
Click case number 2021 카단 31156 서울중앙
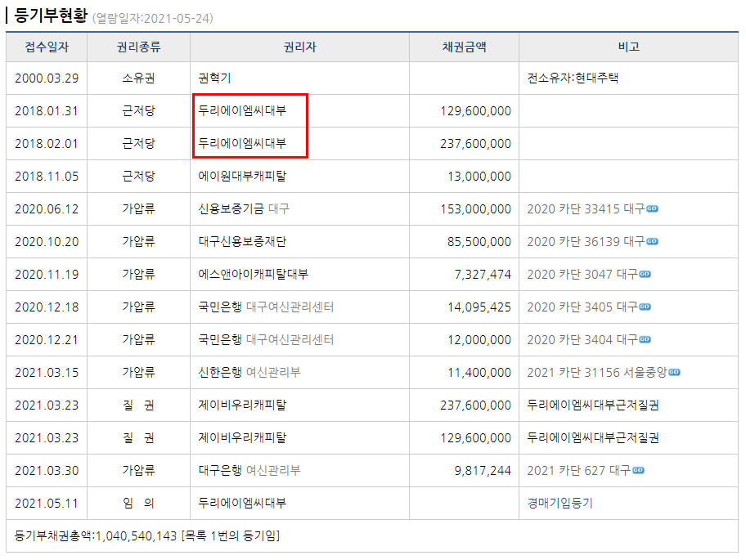click(x=597, y=372)
